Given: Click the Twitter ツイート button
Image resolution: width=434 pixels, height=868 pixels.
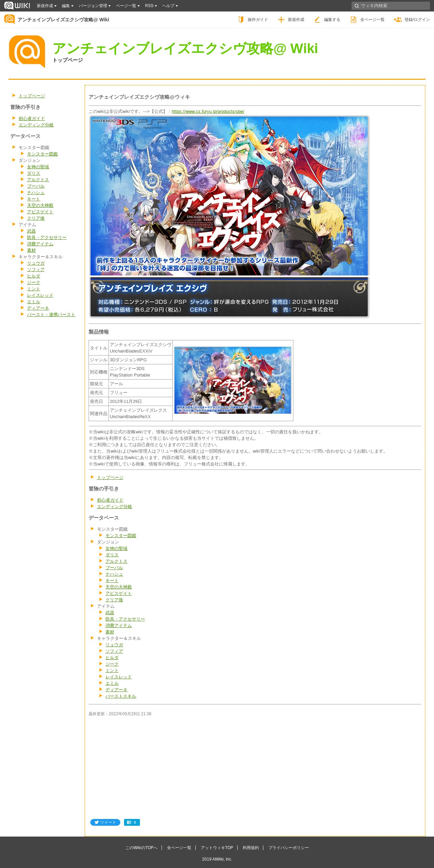Looking at the screenshot, I should tap(105, 822).
